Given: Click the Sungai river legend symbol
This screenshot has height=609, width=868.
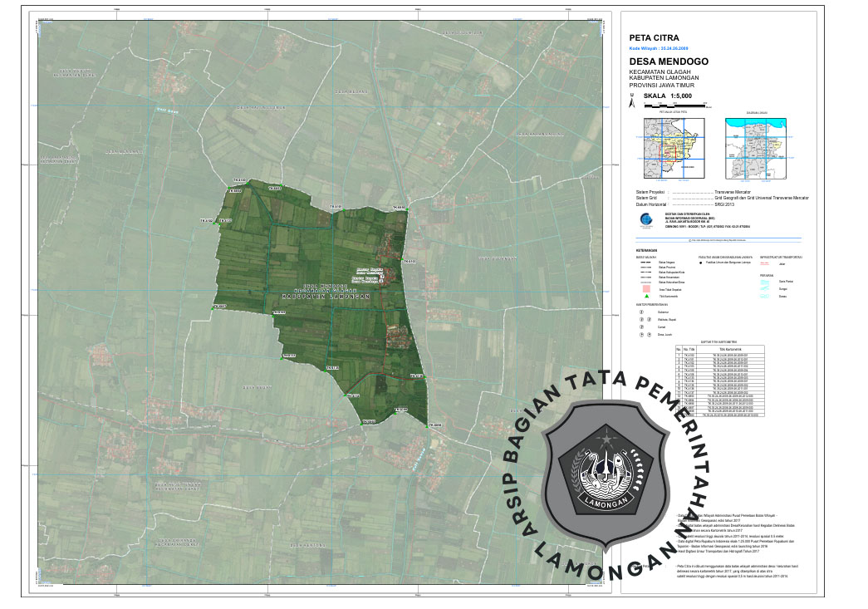Looking at the screenshot, I should click(765, 289).
